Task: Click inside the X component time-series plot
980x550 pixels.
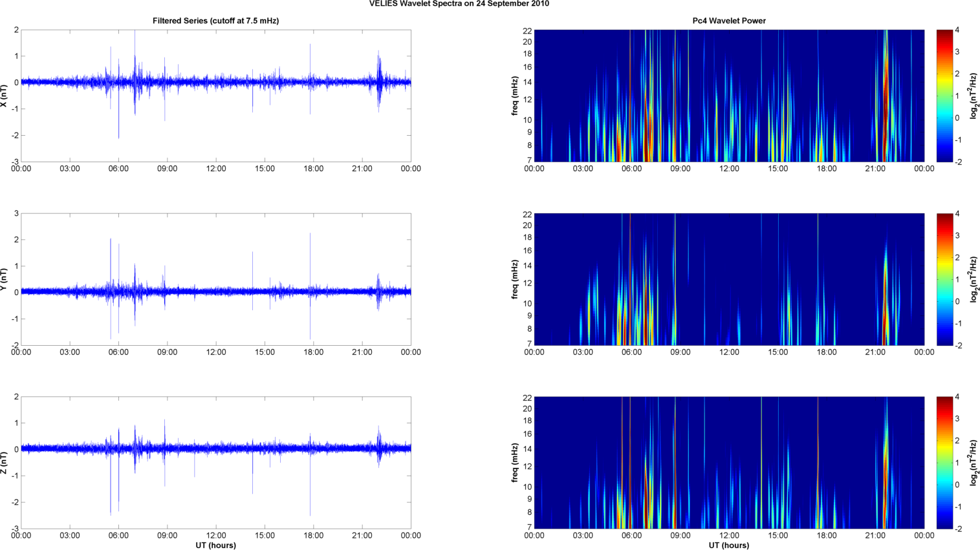Action: tap(215, 116)
